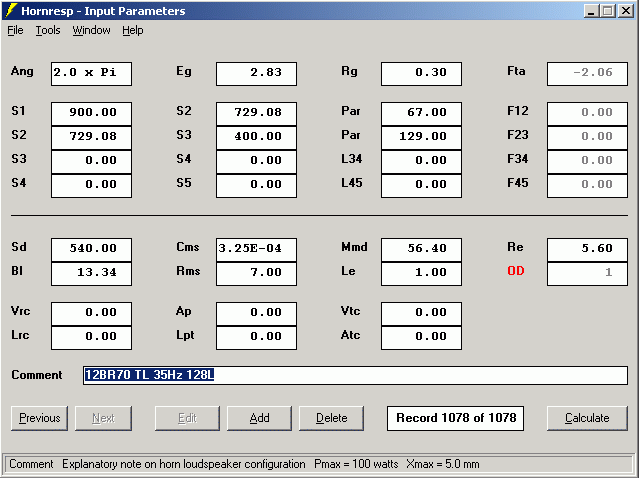This screenshot has height=478, width=639.
Task: Click the Edit button
Action: coord(187,418)
